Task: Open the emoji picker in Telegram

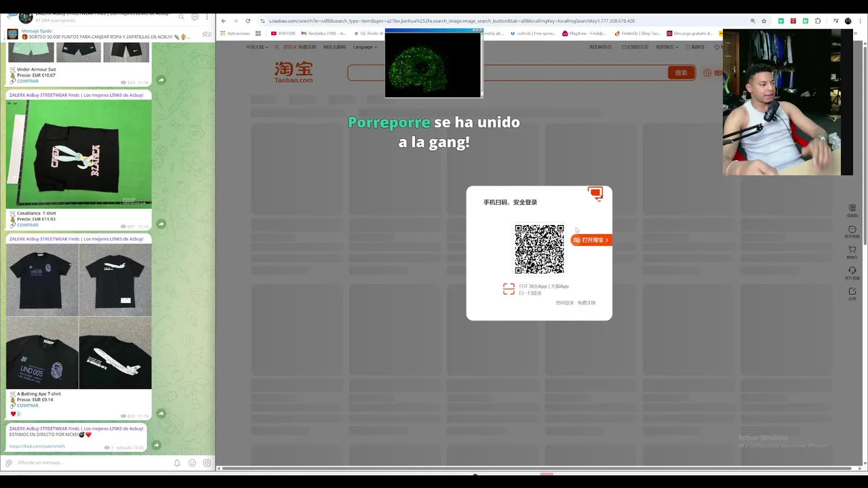Action: pyautogui.click(x=192, y=463)
